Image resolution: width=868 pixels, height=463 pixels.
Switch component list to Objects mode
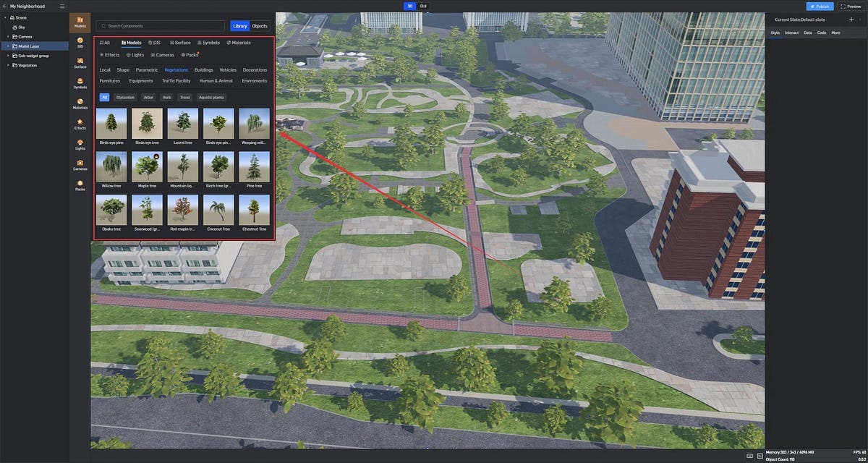[258, 25]
